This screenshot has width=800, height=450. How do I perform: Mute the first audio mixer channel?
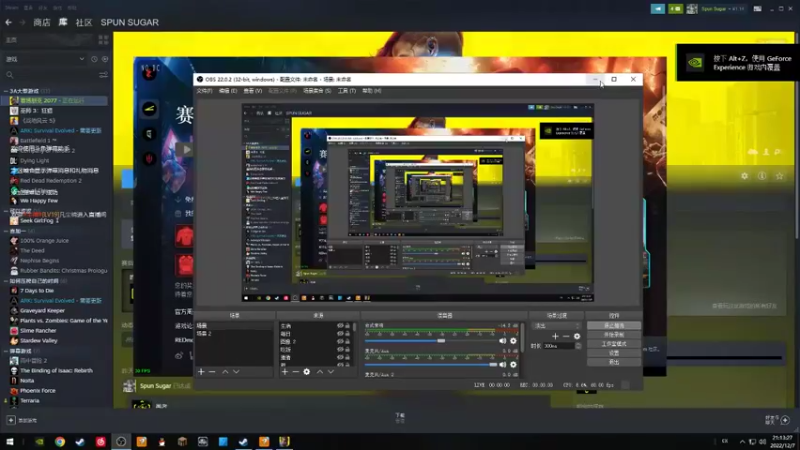503,341
